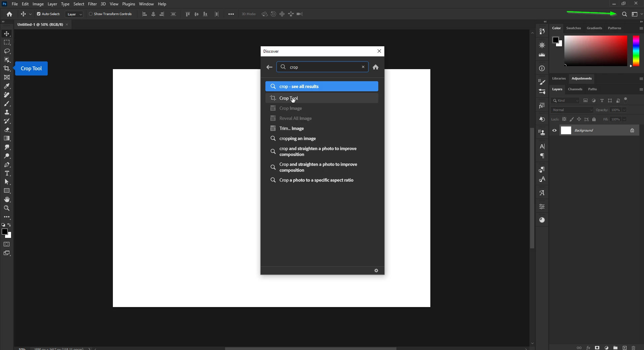
Task: Enable Show Transform Controls
Action: coord(91,14)
